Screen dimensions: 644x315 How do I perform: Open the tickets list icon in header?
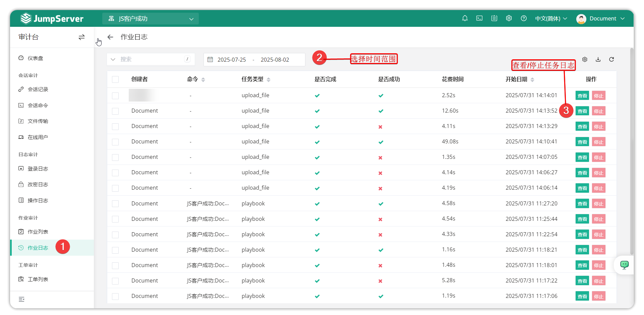[x=494, y=18]
